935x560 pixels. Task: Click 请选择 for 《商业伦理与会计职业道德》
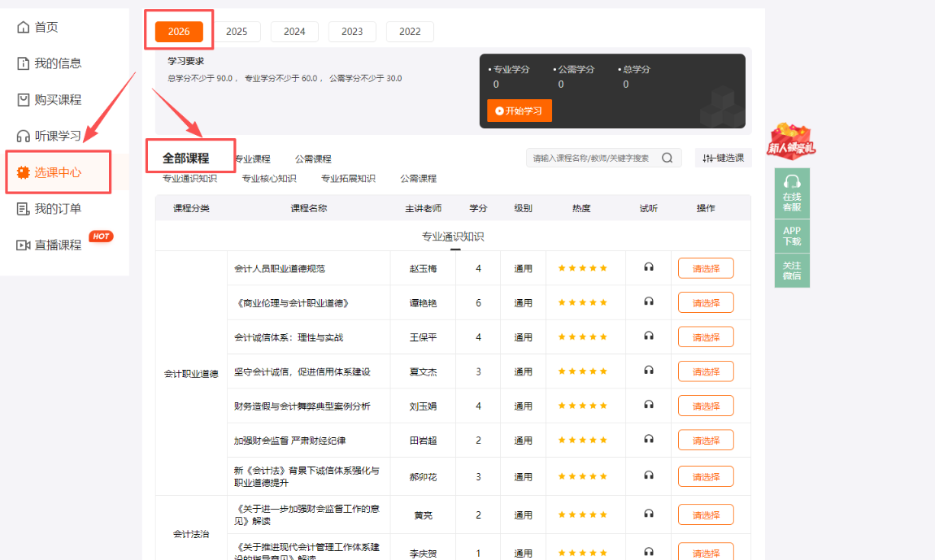click(x=705, y=302)
